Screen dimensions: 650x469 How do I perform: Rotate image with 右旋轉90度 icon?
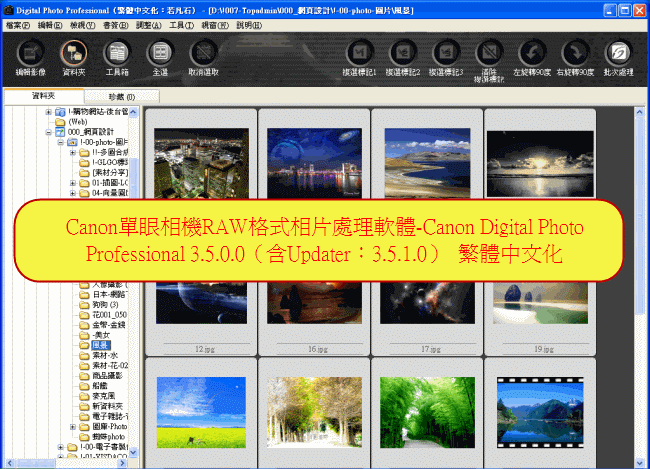point(578,55)
